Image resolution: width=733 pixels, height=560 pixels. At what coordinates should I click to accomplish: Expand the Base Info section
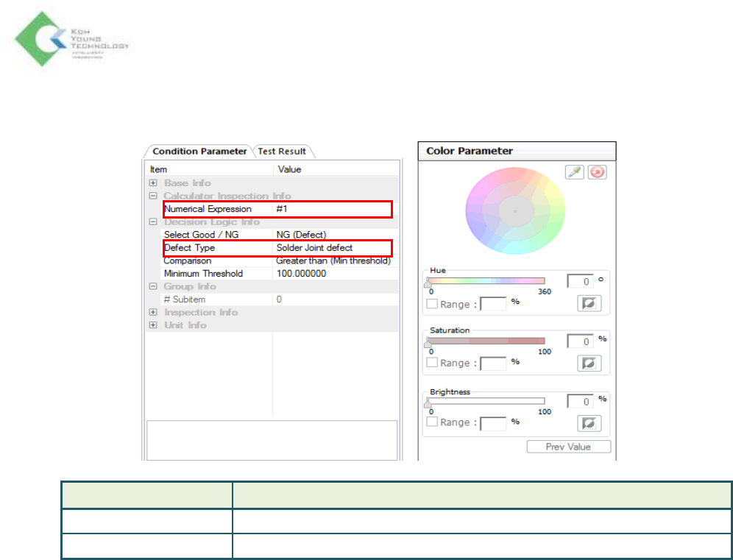coord(153,183)
